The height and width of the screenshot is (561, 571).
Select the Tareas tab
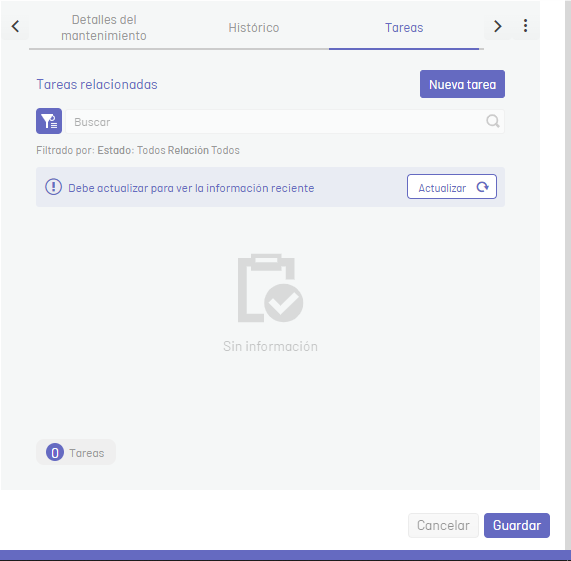point(404,28)
